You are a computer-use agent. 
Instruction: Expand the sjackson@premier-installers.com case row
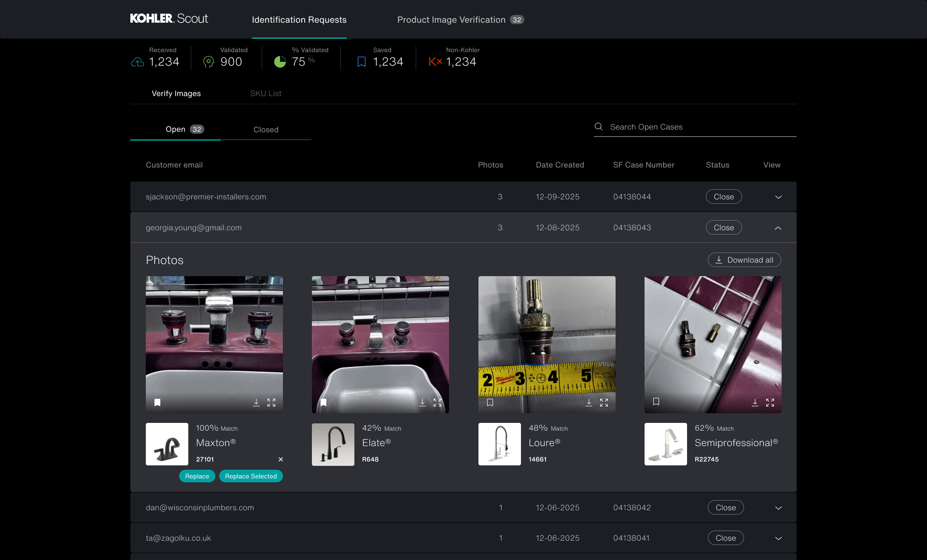pos(778,197)
